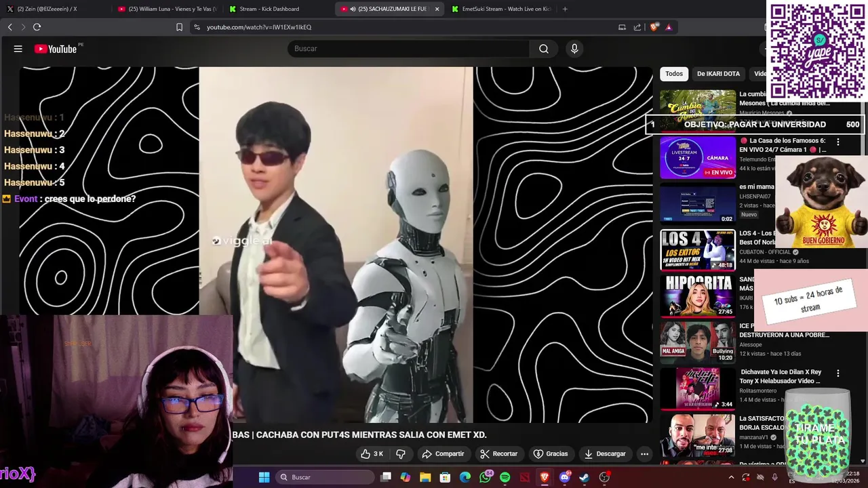Go back with the browser back arrow

(9, 27)
